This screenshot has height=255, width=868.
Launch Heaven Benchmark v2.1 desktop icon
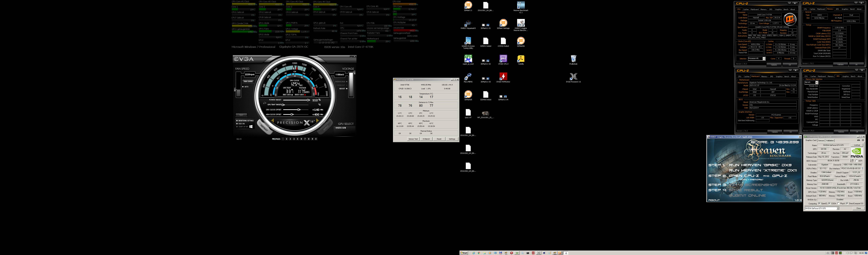(521, 7)
